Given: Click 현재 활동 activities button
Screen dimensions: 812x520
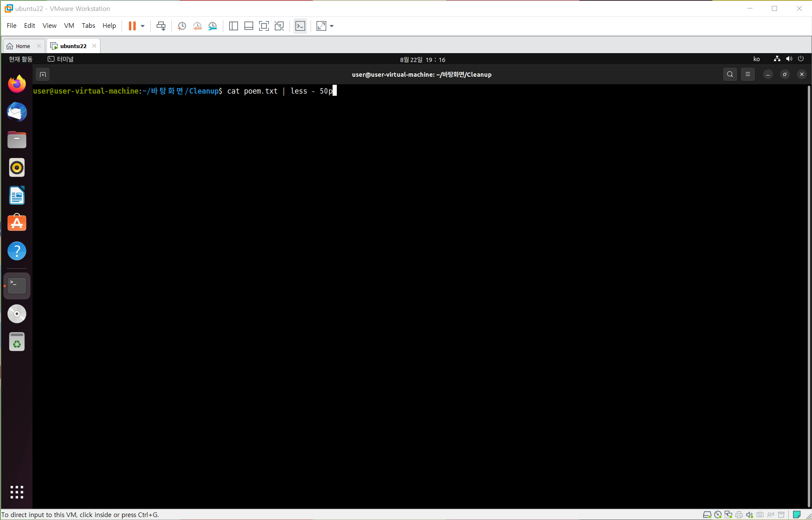Looking at the screenshot, I should click(x=21, y=59).
